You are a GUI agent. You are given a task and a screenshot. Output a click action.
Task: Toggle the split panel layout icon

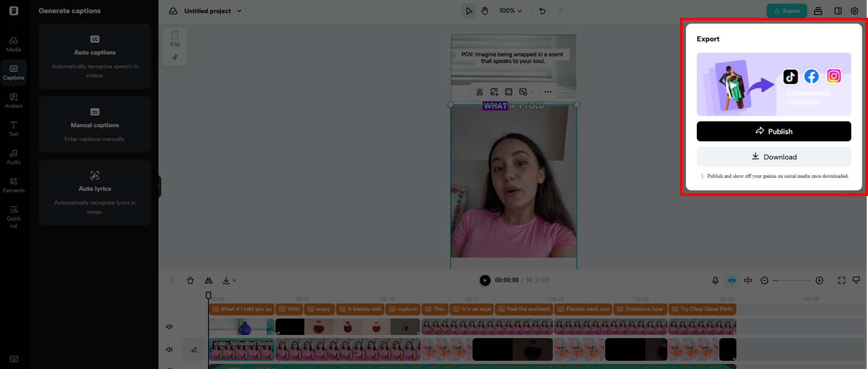pos(838,11)
